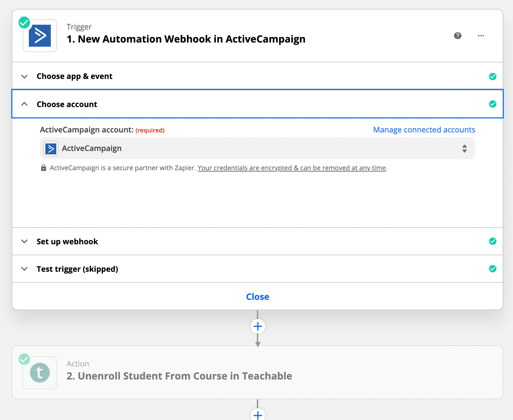The width and height of the screenshot is (513, 420).
Task: Click the Teachable app logo
Action: pos(40,373)
